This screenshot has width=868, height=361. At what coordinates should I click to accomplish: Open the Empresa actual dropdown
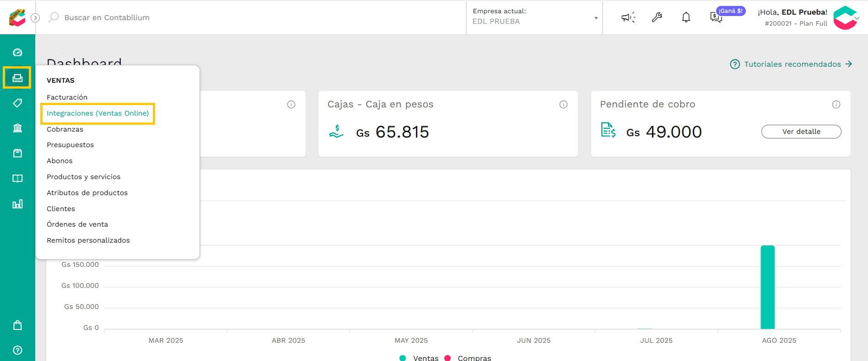tap(534, 17)
